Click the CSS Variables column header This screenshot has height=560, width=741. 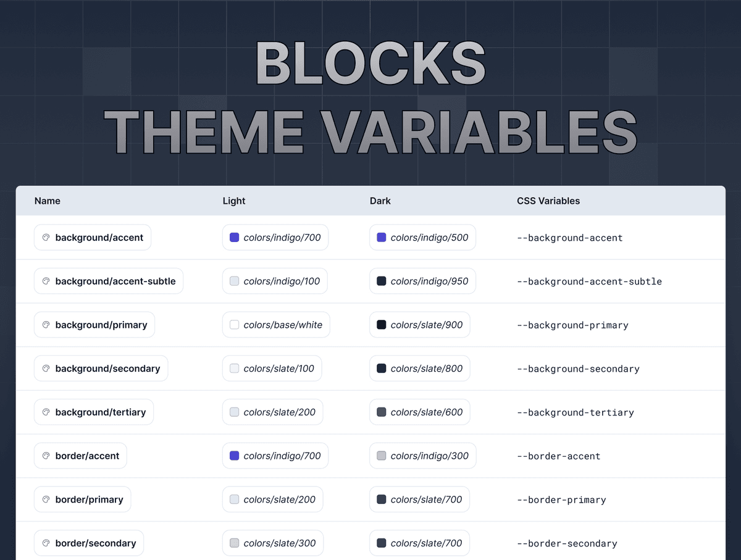[x=548, y=201]
